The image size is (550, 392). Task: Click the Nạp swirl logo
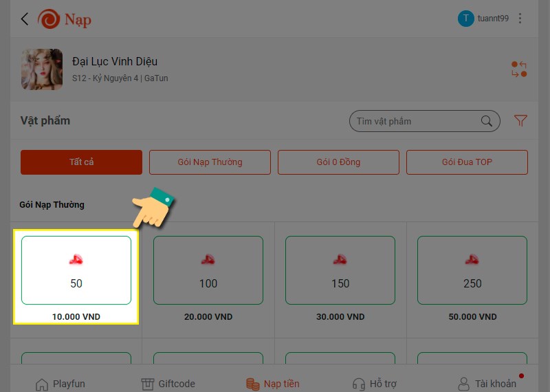click(49, 19)
